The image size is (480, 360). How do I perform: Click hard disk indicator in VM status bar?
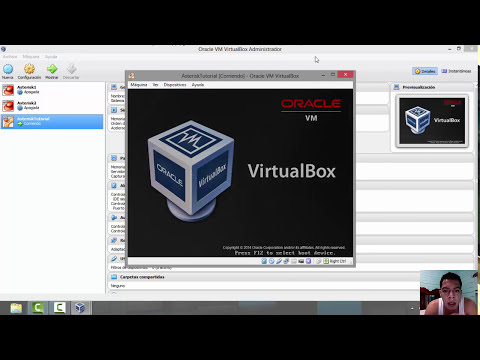click(264, 261)
